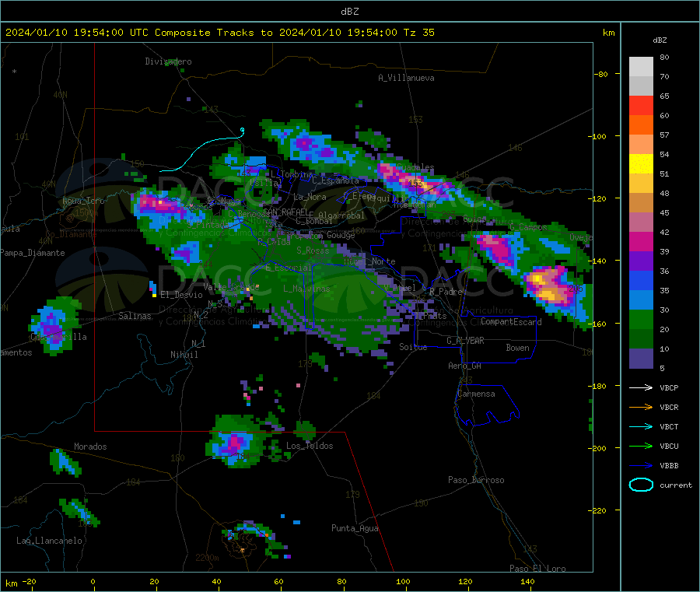The width and height of the screenshot is (700, 592).
Task: Click the S_Rosas location label
Action: tap(313, 250)
